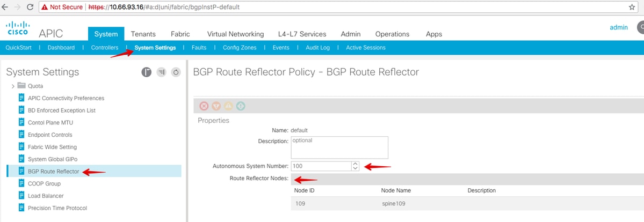
Task: Click the Cisco logo
Action: [18, 28]
